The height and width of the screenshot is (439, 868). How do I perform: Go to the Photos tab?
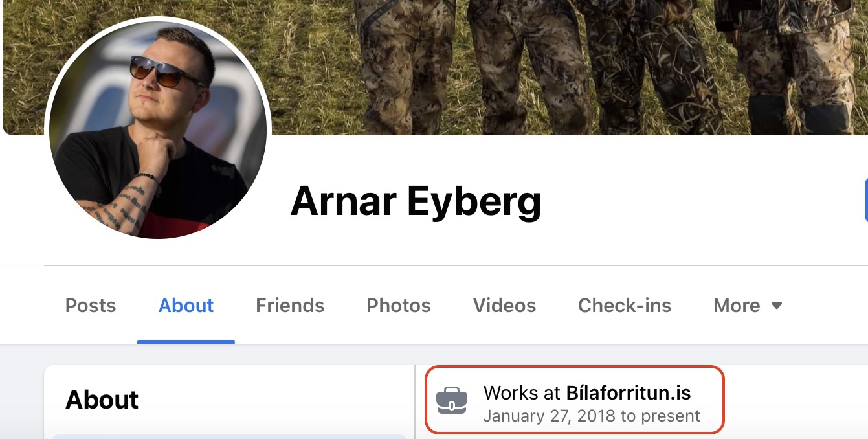pos(399,306)
